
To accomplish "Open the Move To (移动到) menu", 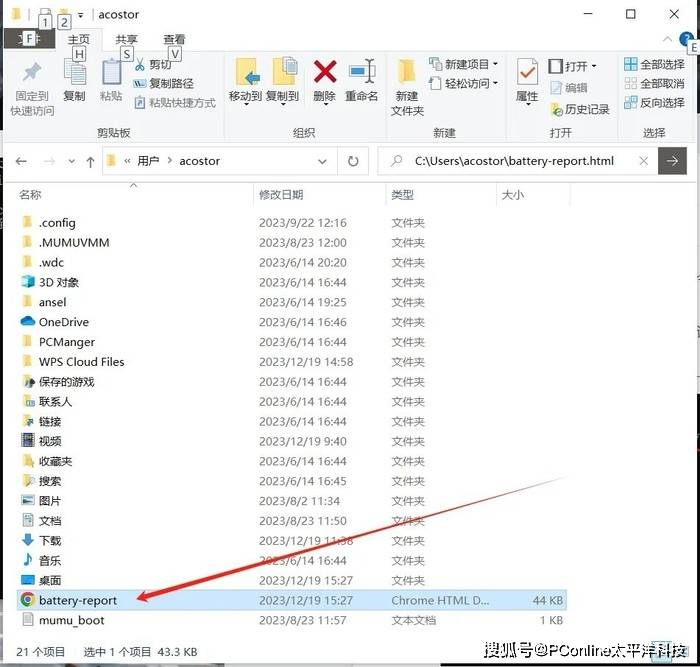I will pos(245,81).
